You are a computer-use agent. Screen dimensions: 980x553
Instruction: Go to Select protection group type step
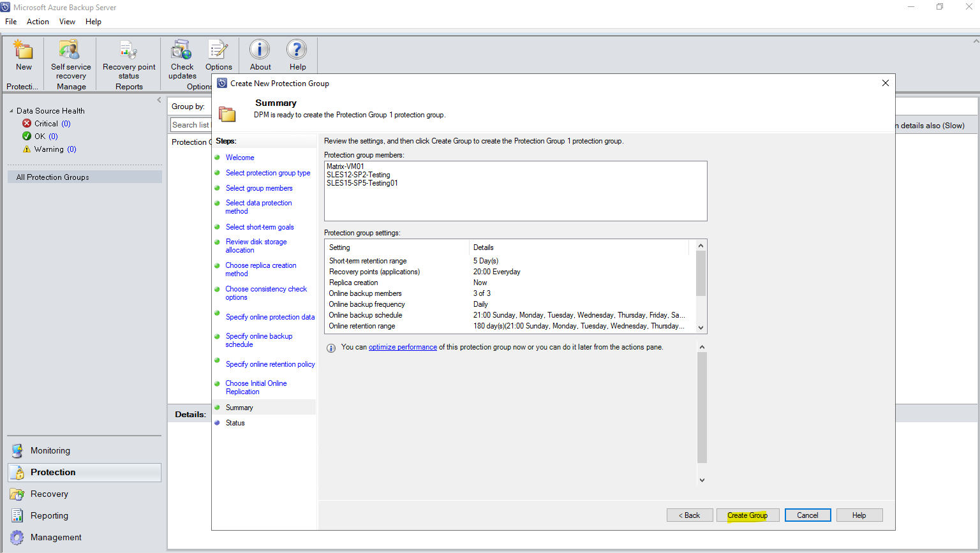click(268, 173)
